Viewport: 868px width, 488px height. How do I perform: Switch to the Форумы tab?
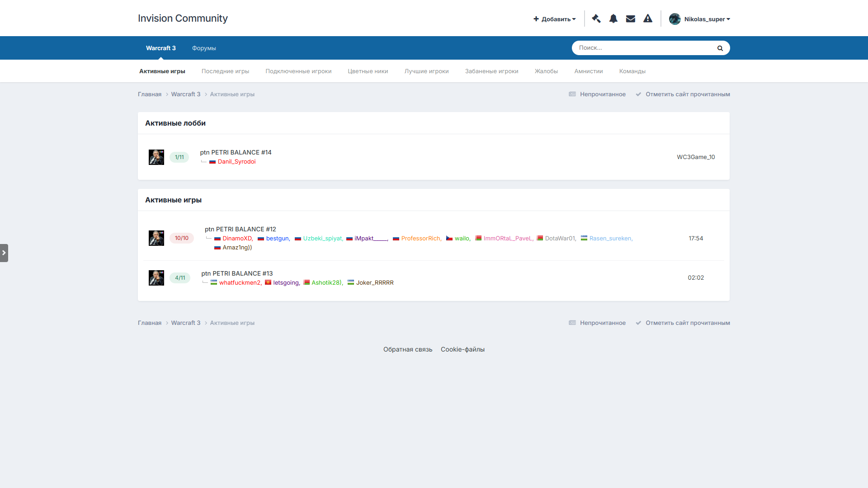point(204,48)
